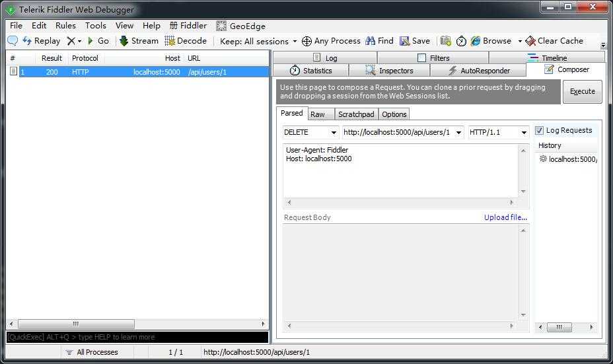Image resolution: width=613 pixels, height=364 pixels.
Task: Click the Protocol column header
Action: pos(85,58)
